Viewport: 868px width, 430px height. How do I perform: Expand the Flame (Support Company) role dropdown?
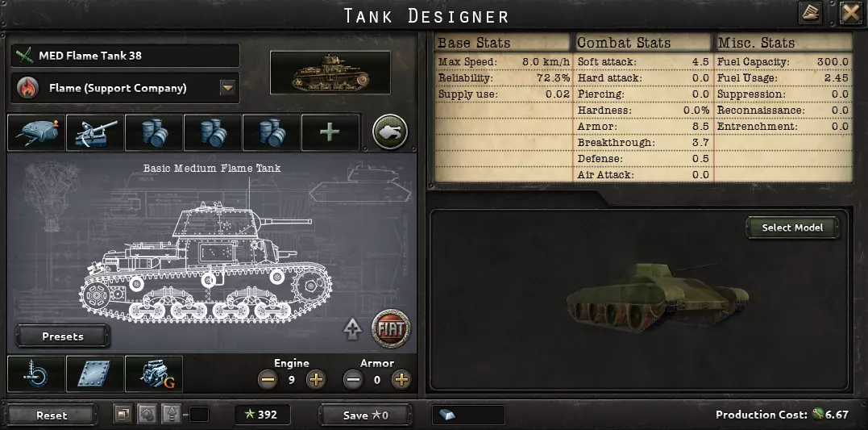[227, 88]
